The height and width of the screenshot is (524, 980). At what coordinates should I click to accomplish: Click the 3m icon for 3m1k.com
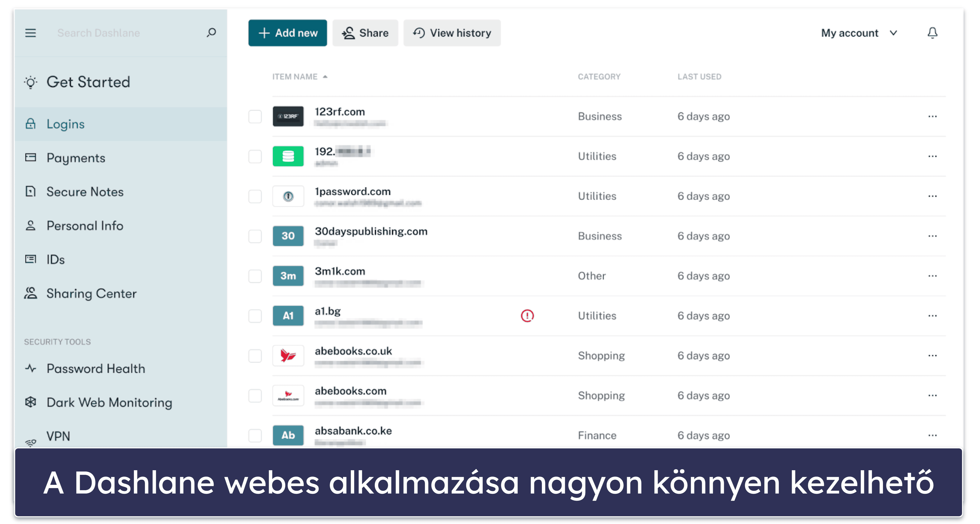point(288,276)
